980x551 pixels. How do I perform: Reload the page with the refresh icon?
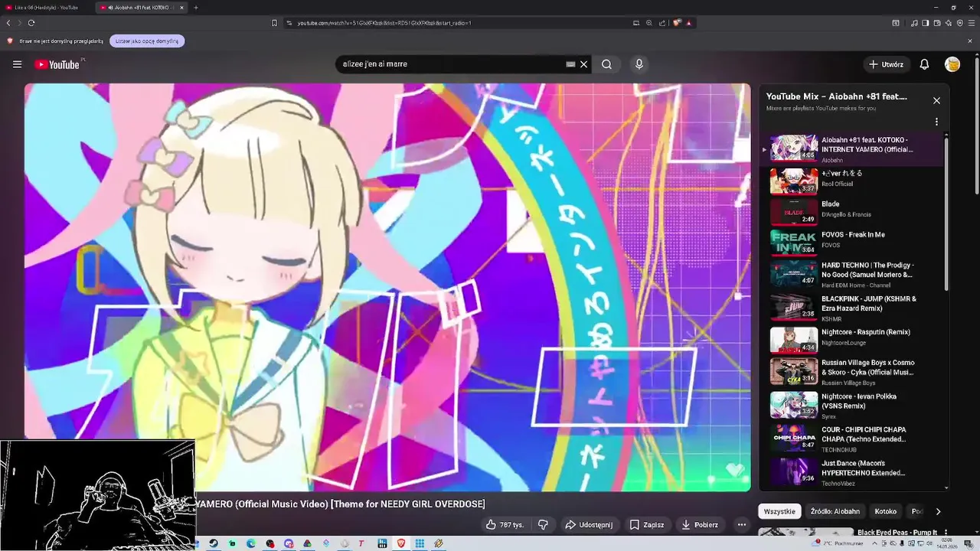[x=31, y=23]
